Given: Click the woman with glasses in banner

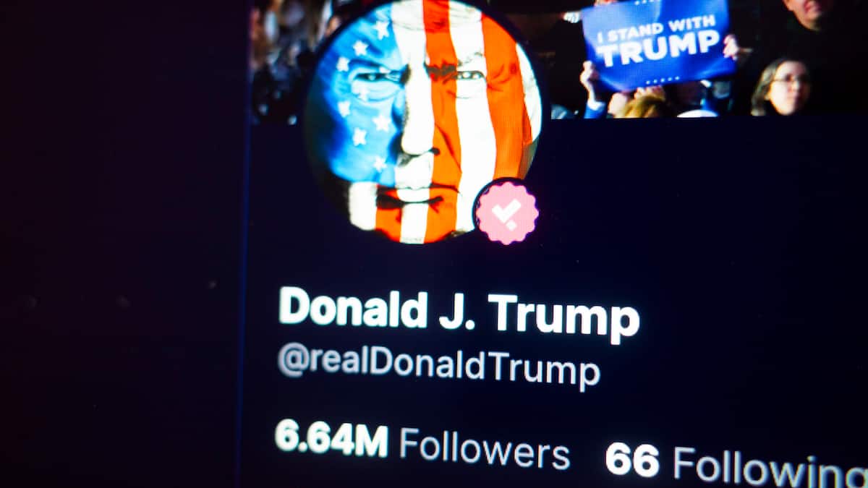Looking at the screenshot, I should pos(783,88).
